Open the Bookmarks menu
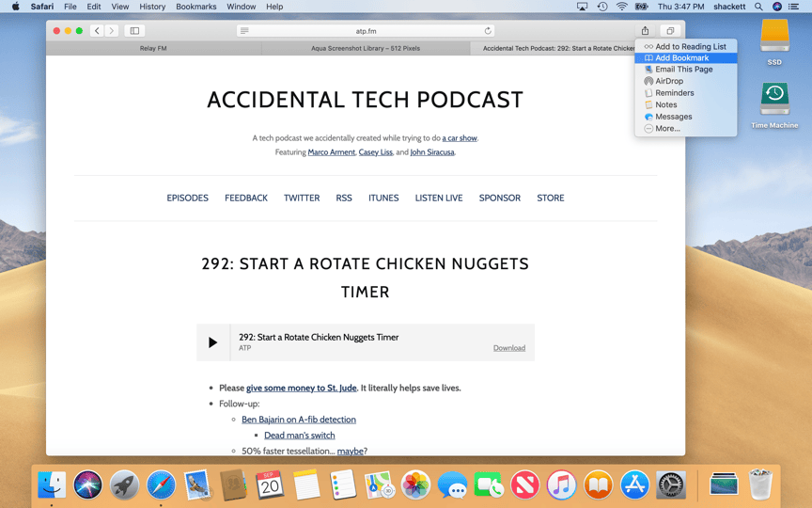This screenshot has width=812, height=508. (196, 7)
